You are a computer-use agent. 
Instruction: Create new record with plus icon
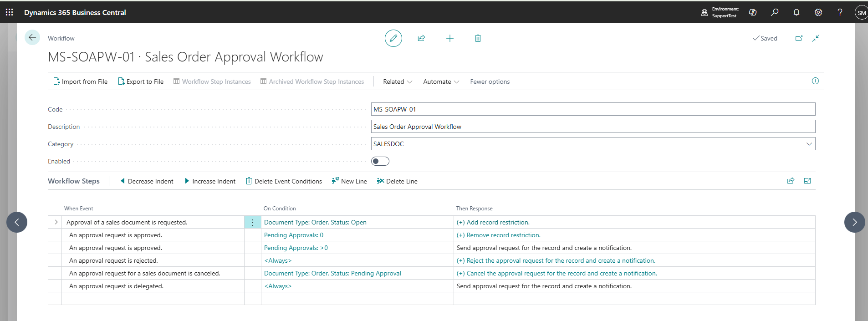[x=450, y=38]
